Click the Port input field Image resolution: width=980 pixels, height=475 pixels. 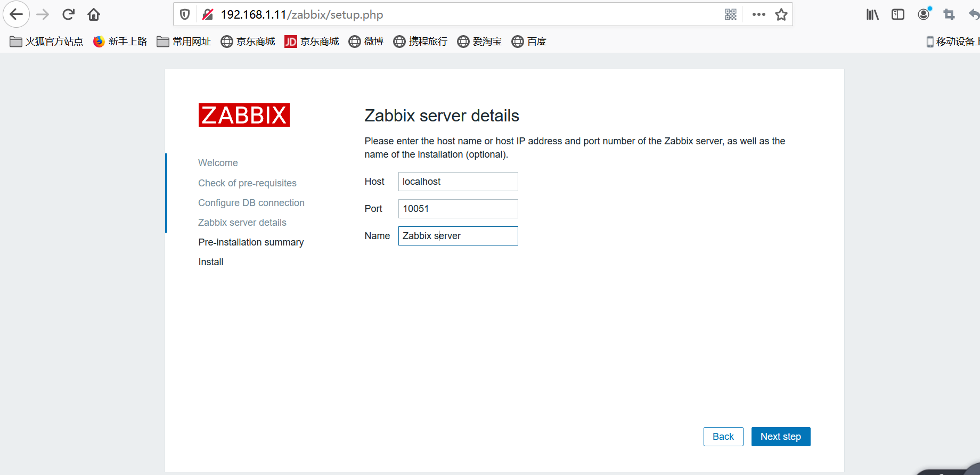[458, 209]
